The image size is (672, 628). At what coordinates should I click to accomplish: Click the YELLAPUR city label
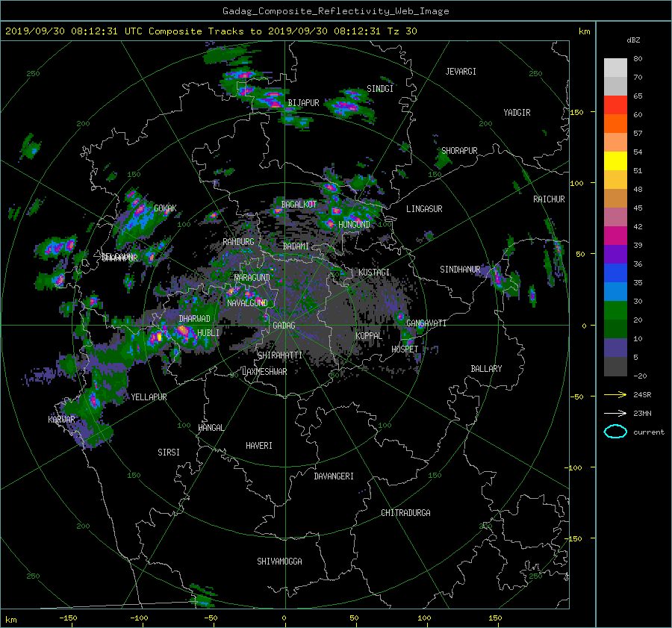(149, 397)
